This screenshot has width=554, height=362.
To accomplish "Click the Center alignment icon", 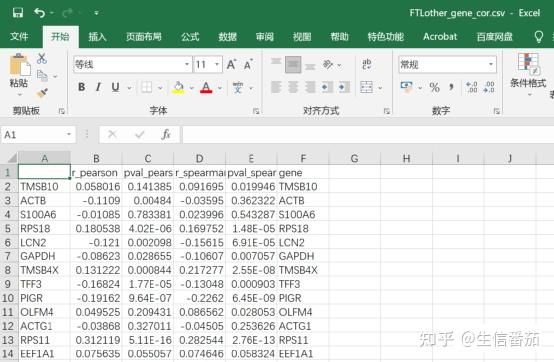I will [293, 87].
